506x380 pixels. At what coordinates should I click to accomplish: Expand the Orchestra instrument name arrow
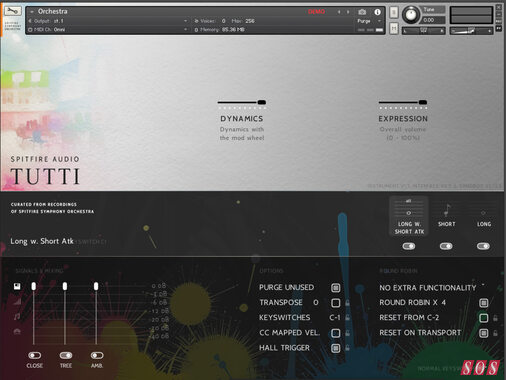click(x=32, y=12)
